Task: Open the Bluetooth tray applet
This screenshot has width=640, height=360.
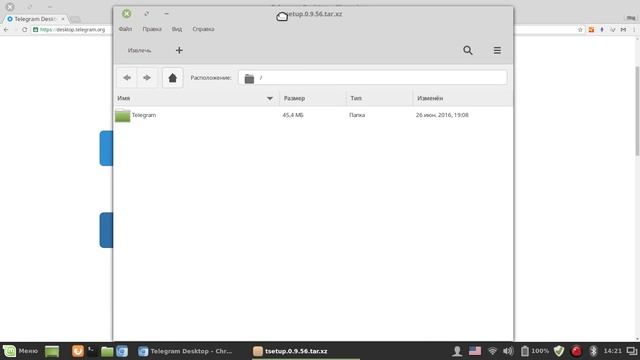Action: [593, 351]
